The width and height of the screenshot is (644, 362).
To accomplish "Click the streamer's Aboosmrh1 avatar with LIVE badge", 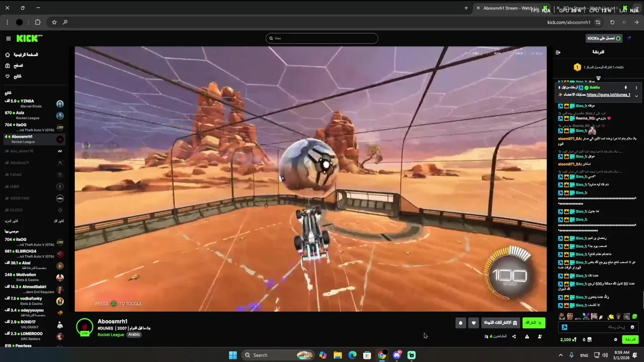I will tap(85, 327).
